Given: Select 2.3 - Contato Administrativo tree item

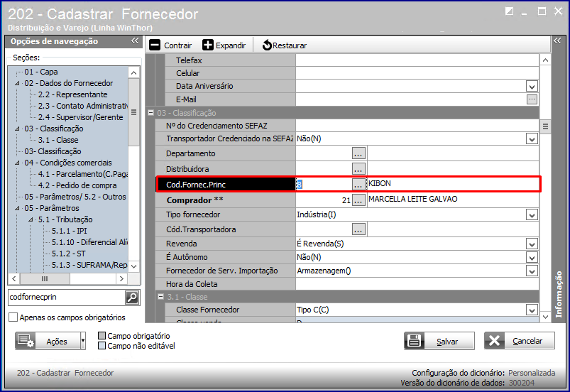Looking at the screenshot, I should point(83,106).
